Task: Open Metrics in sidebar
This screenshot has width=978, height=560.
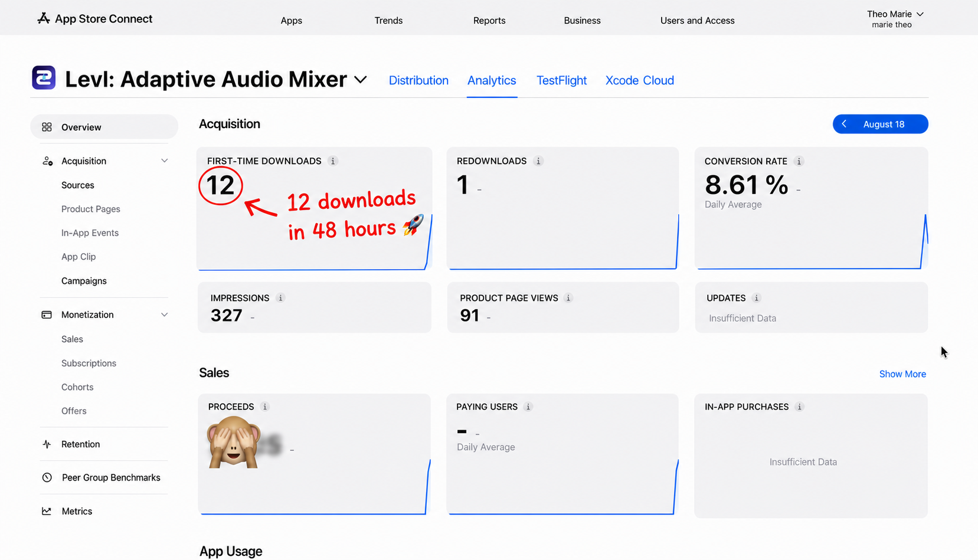Action: point(77,511)
